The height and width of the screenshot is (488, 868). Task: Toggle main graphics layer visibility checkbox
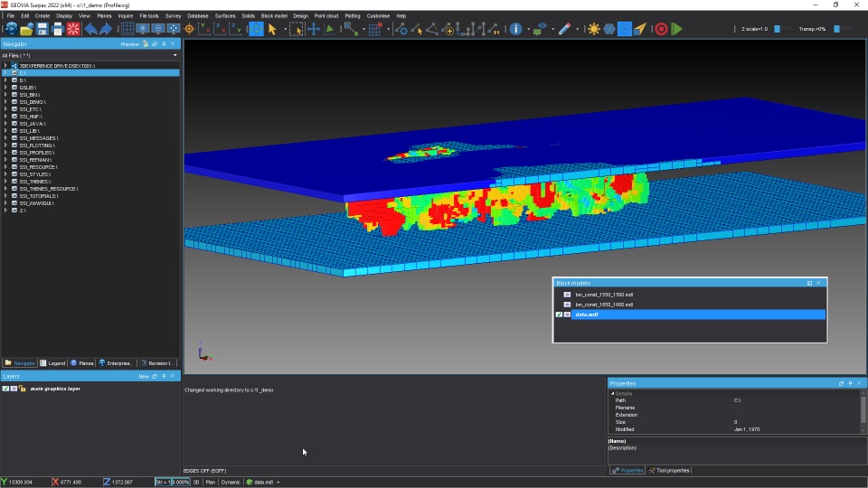5,389
